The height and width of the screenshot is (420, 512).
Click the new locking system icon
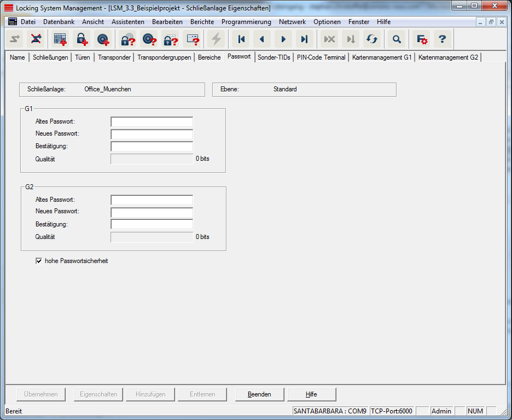click(60, 39)
